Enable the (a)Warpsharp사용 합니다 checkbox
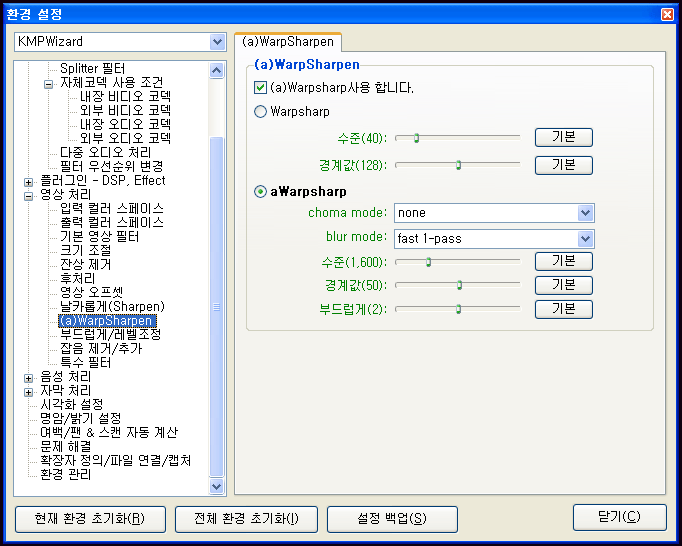The width and height of the screenshot is (682, 546). [x=261, y=88]
